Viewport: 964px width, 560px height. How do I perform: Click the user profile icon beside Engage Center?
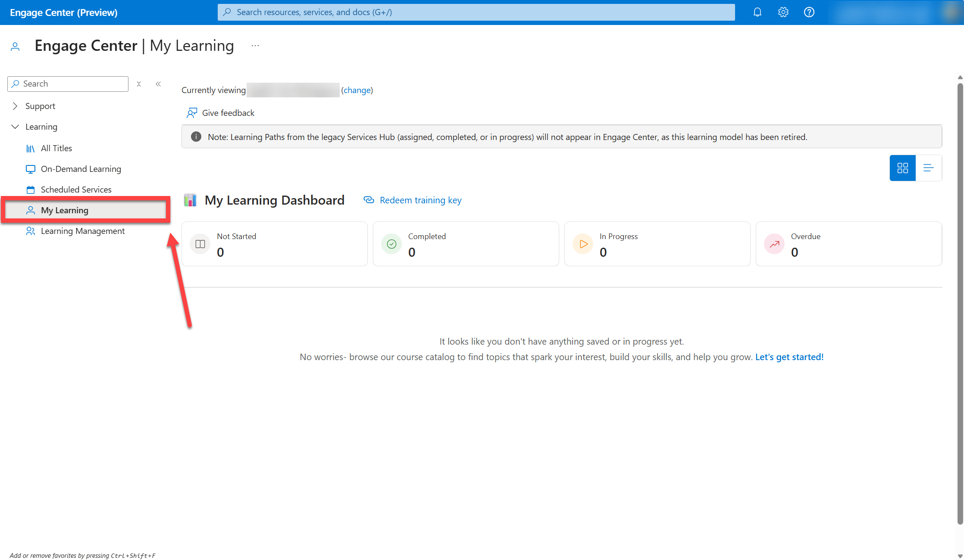15,46
